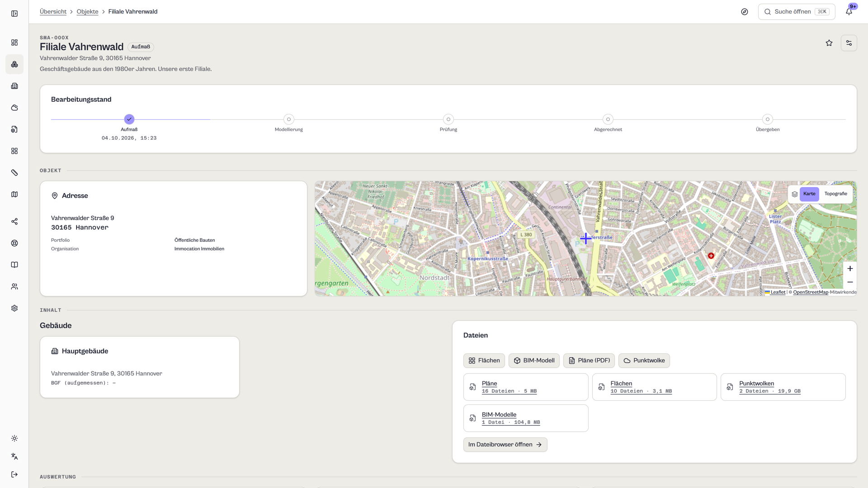The image size is (868, 488).
Task: Open the objects cubes sidebar icon
Action: click(14, 64)
